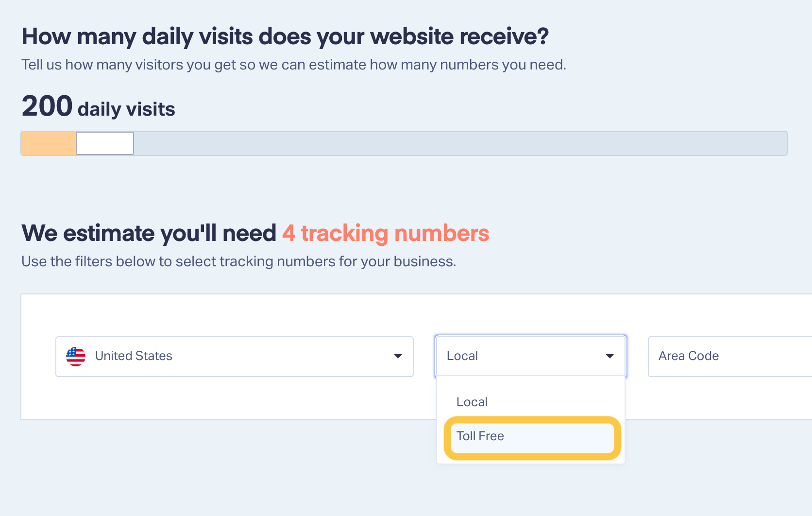Click the United States flag icon
The height and width of the screenshot is (516, 812).
coord(76,356)
